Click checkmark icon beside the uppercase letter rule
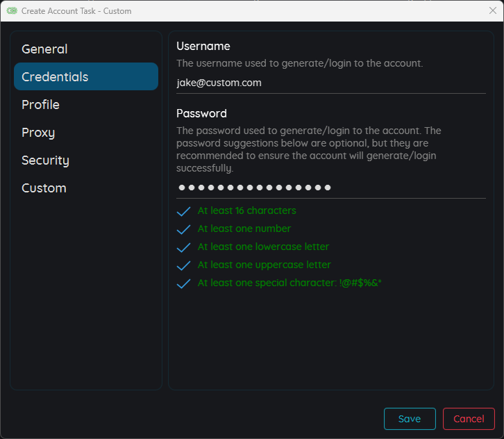 (184, 265)
